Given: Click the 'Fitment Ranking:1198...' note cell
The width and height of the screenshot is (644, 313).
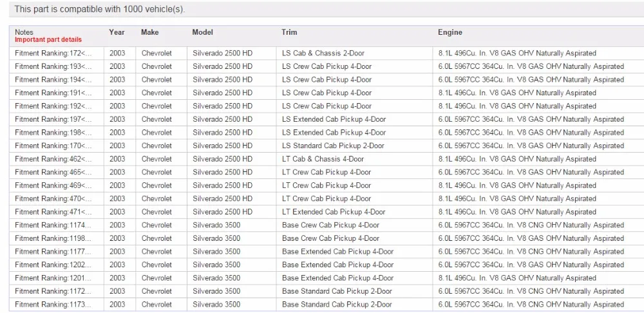Looking at the screenshot, I should (57, 238).
